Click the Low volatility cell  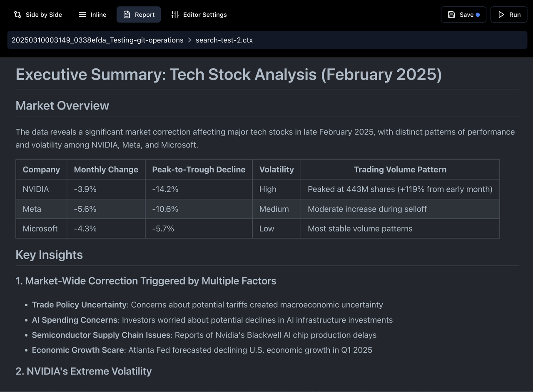tap(276, 228)
